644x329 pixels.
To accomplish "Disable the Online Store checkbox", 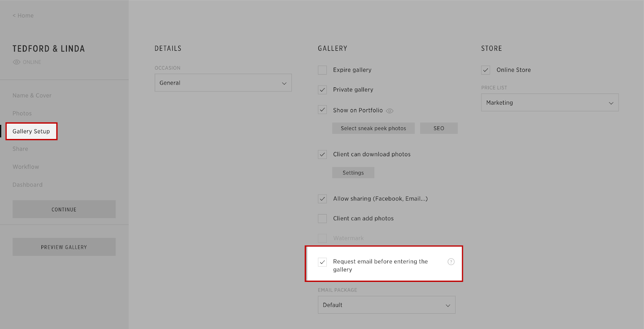I will [x=486, y=70].
